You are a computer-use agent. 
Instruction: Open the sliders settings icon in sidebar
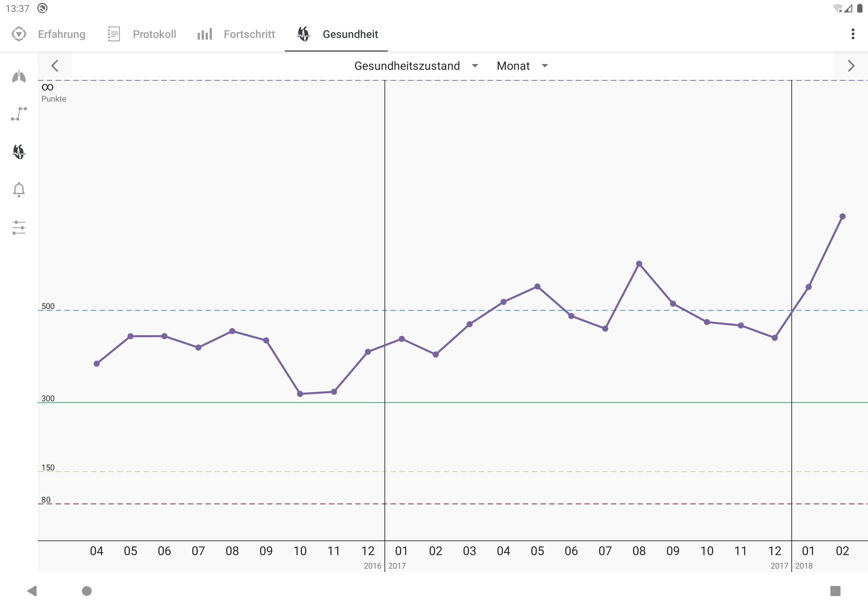pos(19,227)
